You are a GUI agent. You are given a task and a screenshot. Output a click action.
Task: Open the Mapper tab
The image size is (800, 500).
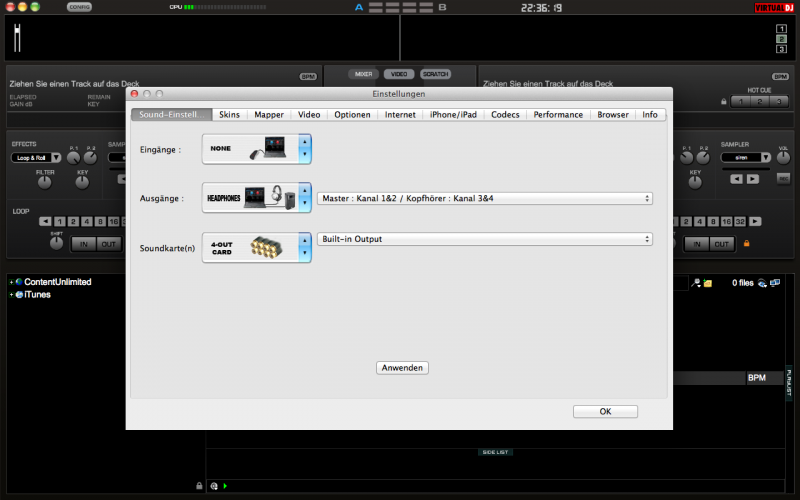click(268, 115)
